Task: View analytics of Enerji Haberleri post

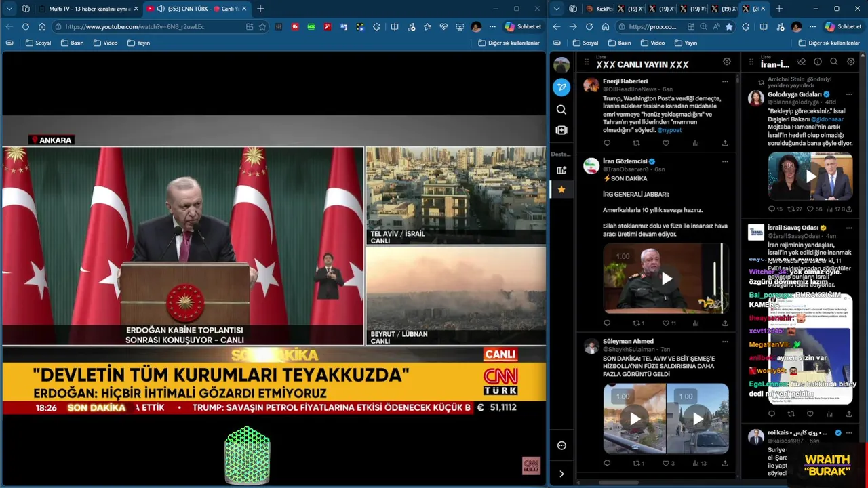Action: click(x=696, y=143)
